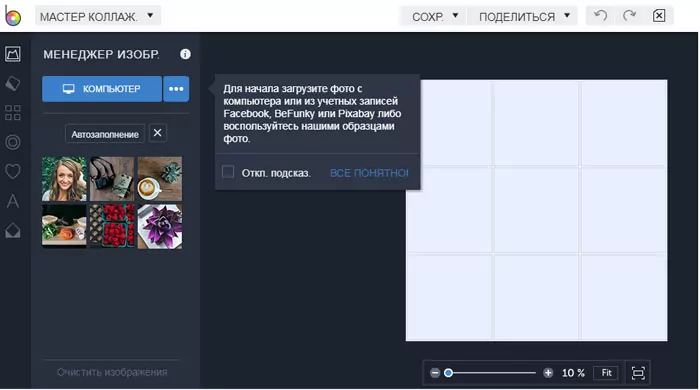Image resolution: width=700 pixels, height=390 pixels.
Task: Click the three-dots more sources button
Action: [x=176, y=89]
